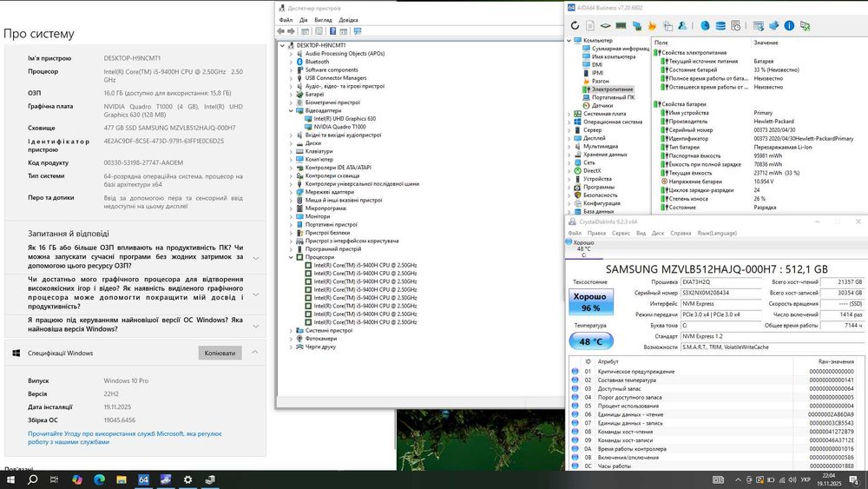Select NVIDIA Quadro T1000 in Device Manager
The height and width of the screenshot is (489, 868).
pyautogui.click(x=339, y=127)
